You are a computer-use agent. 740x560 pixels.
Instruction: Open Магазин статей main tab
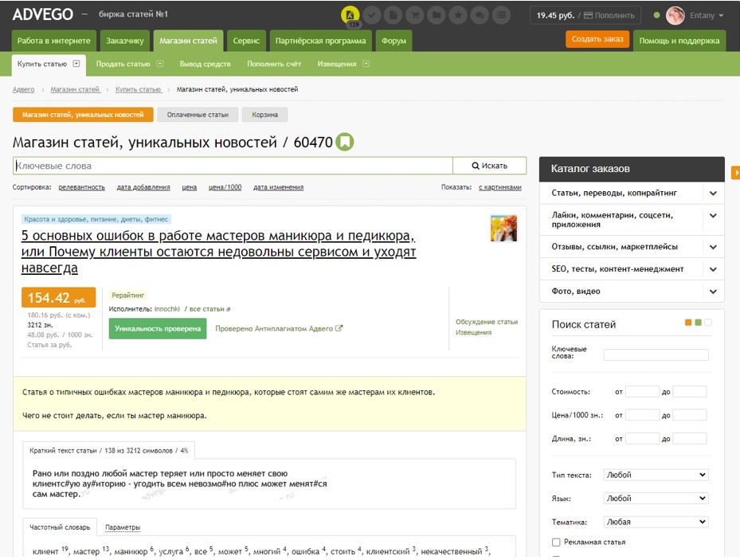coord(188,41)
